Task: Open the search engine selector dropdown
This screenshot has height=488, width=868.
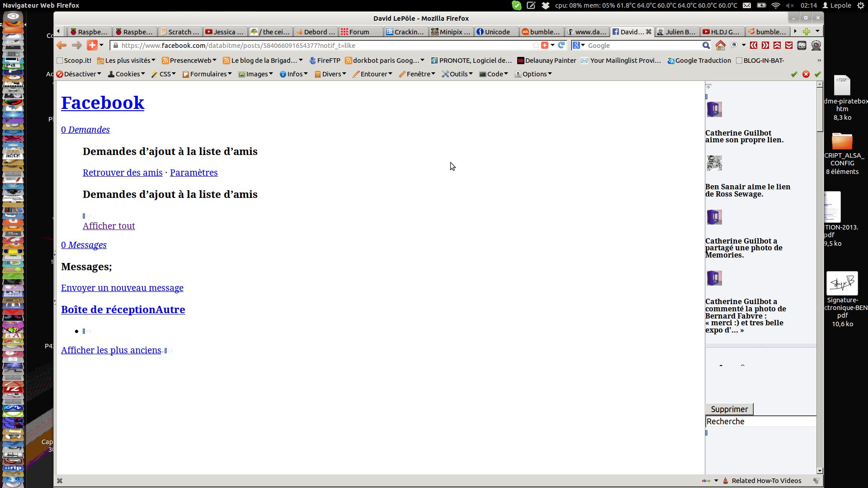Action: (579, 45)
